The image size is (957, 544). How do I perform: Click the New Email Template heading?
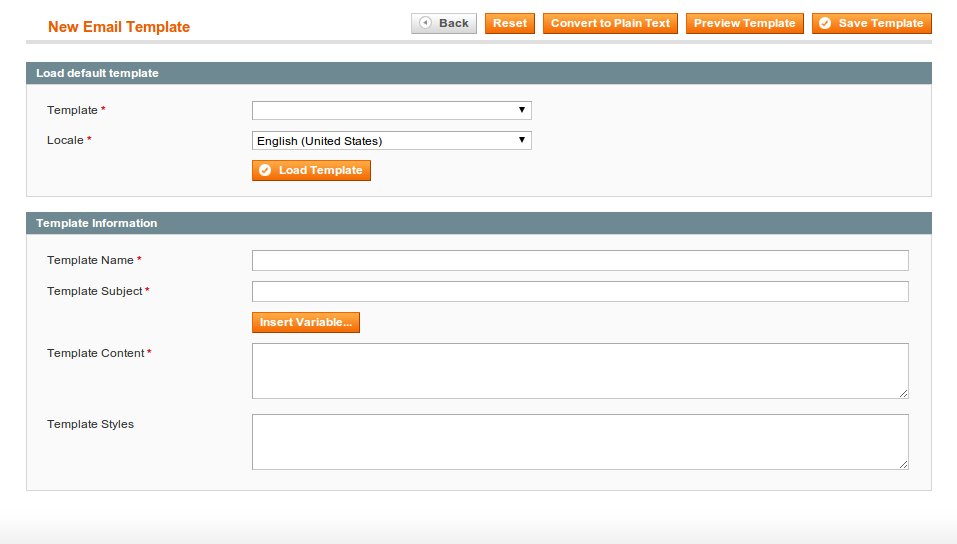click(x=119, y=27)
